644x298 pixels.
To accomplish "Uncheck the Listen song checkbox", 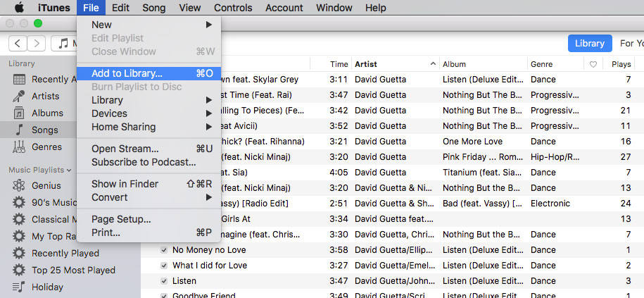I will [164, 281].
